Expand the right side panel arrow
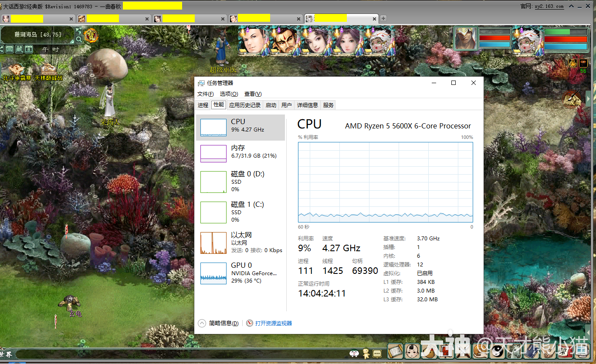Viewport: 596px width, 364px height. point(589,99)
